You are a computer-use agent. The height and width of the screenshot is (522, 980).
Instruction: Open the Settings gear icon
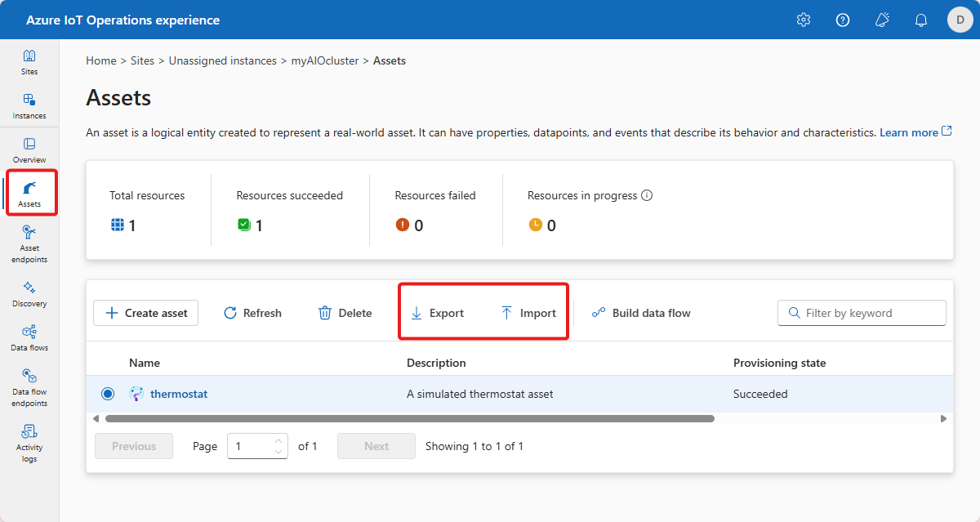tap(804, 20)
